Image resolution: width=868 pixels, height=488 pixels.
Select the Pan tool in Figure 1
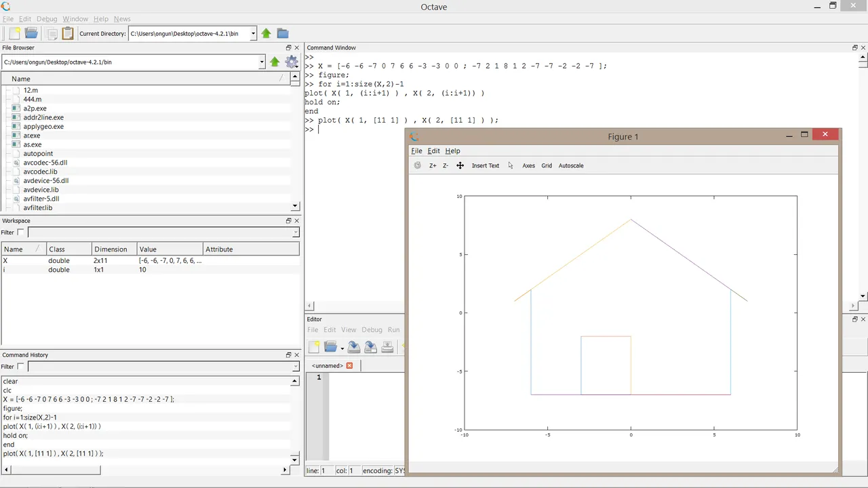click(x=460, y=165)
